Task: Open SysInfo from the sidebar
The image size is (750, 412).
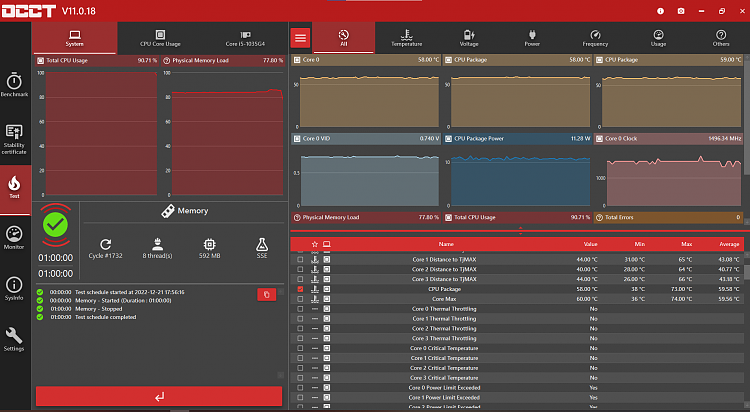Action: pos(14,289)
